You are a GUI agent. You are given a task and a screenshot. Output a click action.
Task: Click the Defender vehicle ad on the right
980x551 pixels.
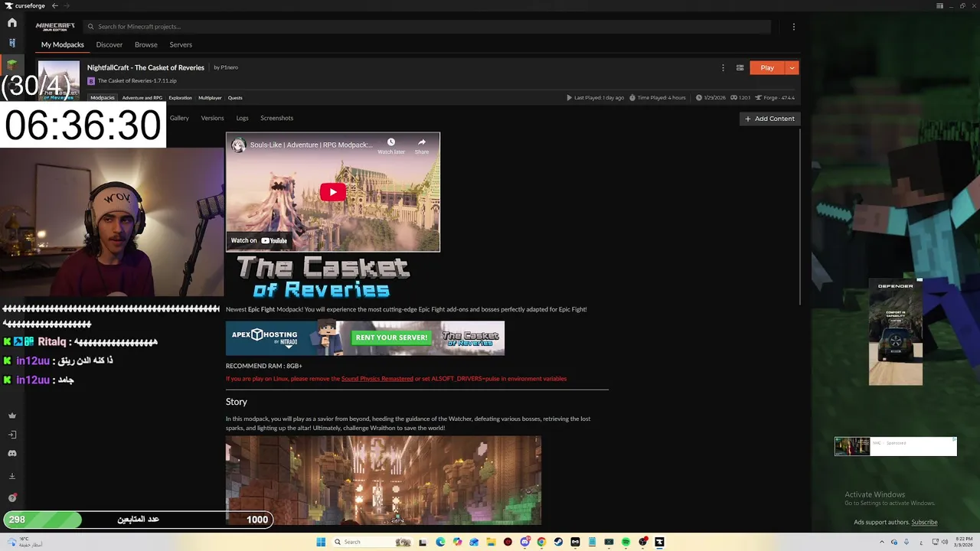[896, 332]
